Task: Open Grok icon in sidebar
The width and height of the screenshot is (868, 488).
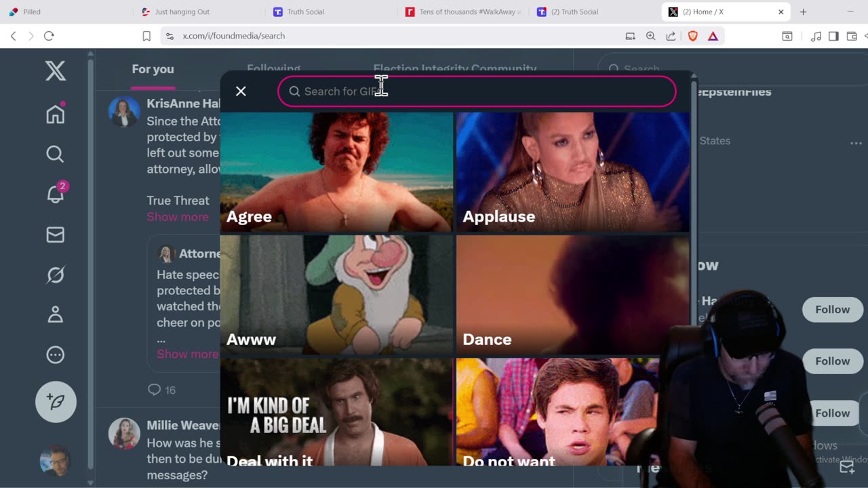Action: (56, 274)
